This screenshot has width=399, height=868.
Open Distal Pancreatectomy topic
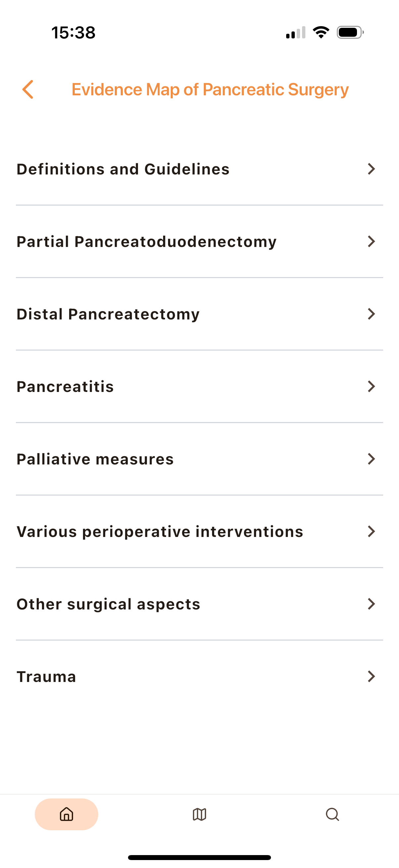pyautogui.click(x=108, y=314)
